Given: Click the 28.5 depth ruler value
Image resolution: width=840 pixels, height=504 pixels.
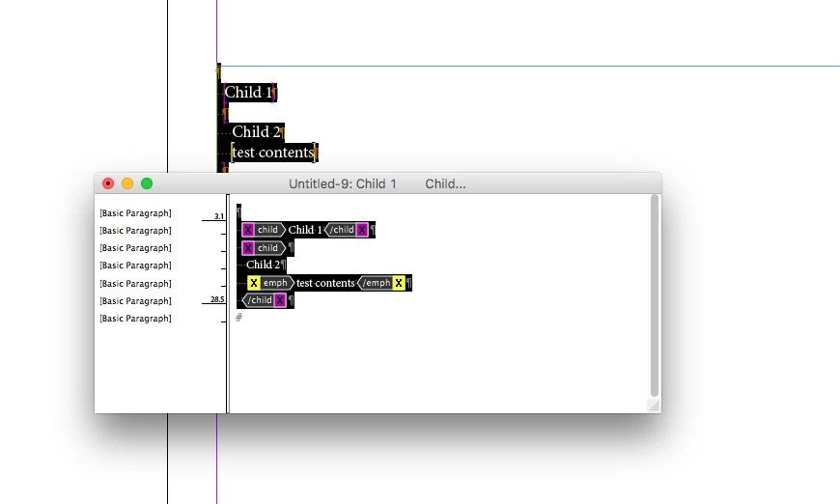Looking at the screenshot, I should coord(217,299).
